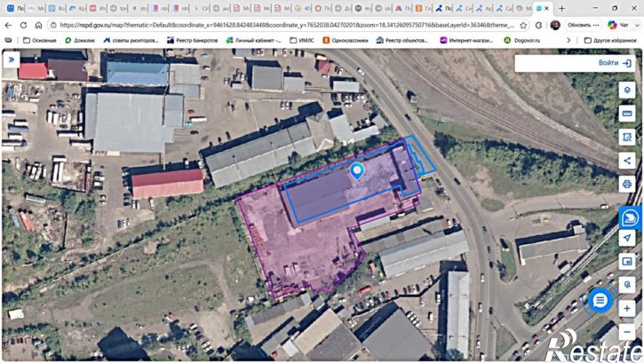This screenshot has width=644, height=363.
Task: Click the blue location pin marker
Action: 357,170
